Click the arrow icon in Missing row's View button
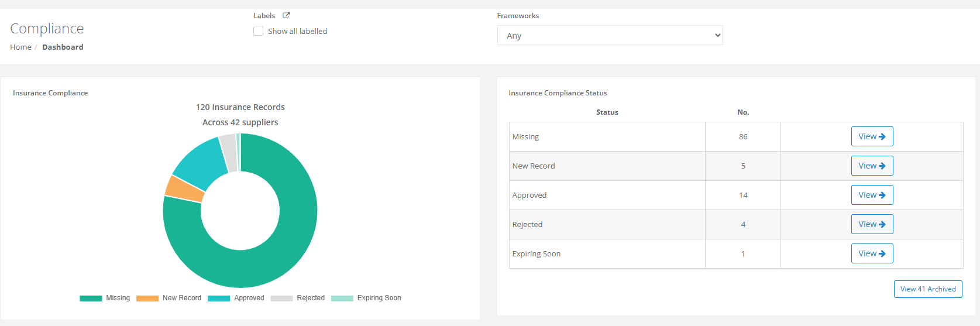This screenshot has height=326, width=980. (x=882, y=136)
